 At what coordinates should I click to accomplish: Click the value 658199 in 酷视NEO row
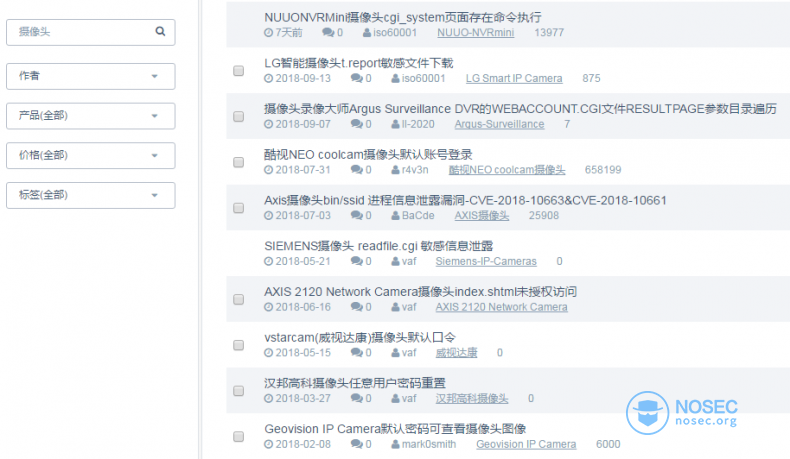[x=603, y=170]
